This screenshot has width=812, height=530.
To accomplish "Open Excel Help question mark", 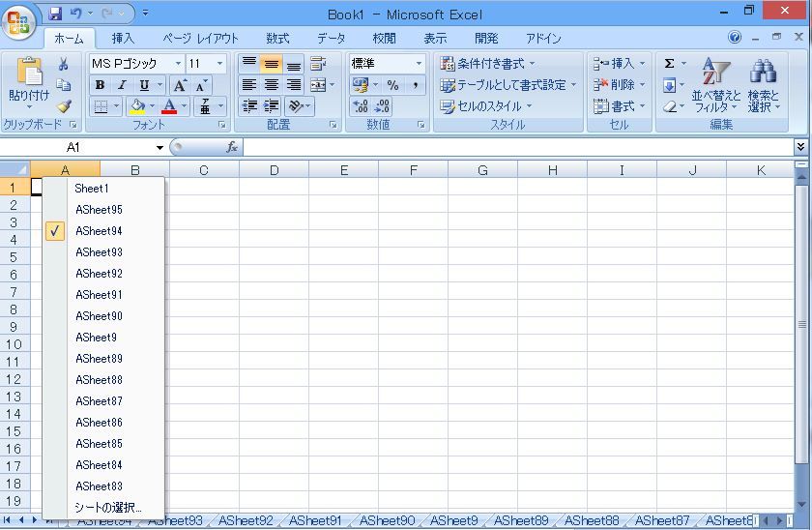I will point(735,38).
